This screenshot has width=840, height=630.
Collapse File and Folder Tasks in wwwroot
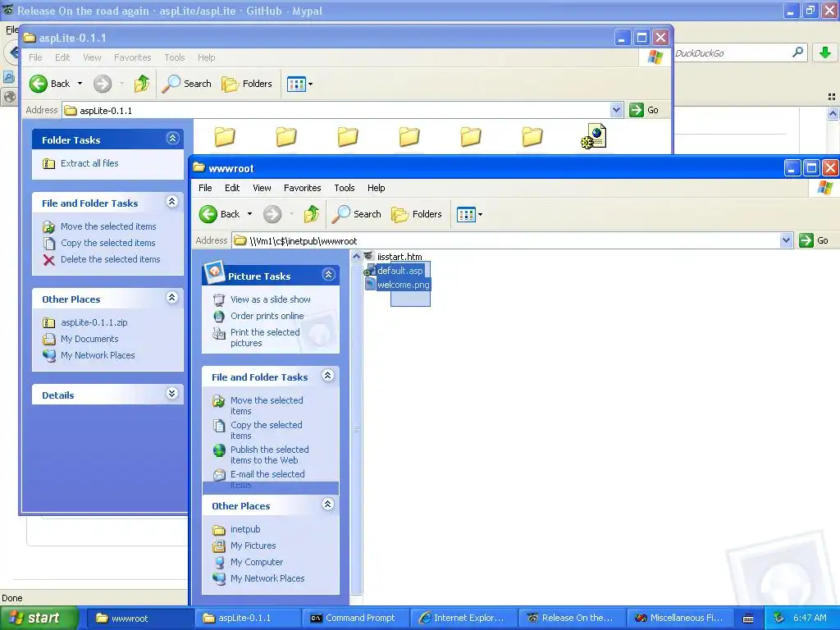(x=328, y=376)
